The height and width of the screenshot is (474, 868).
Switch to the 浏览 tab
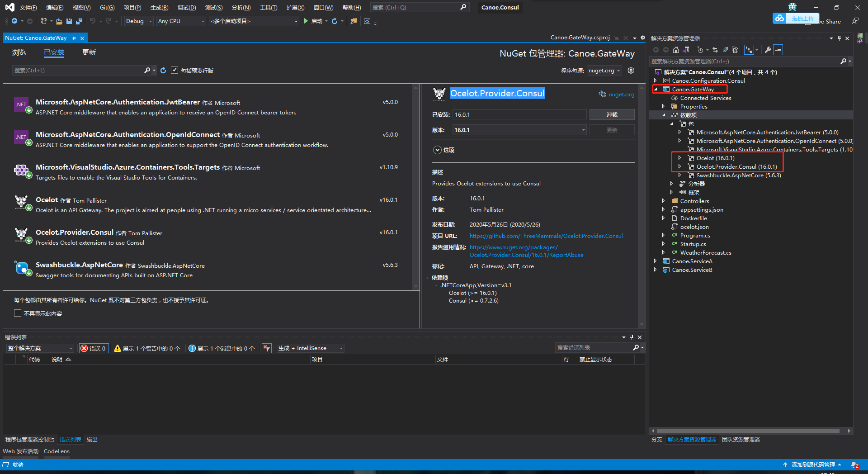coord(19,52)
